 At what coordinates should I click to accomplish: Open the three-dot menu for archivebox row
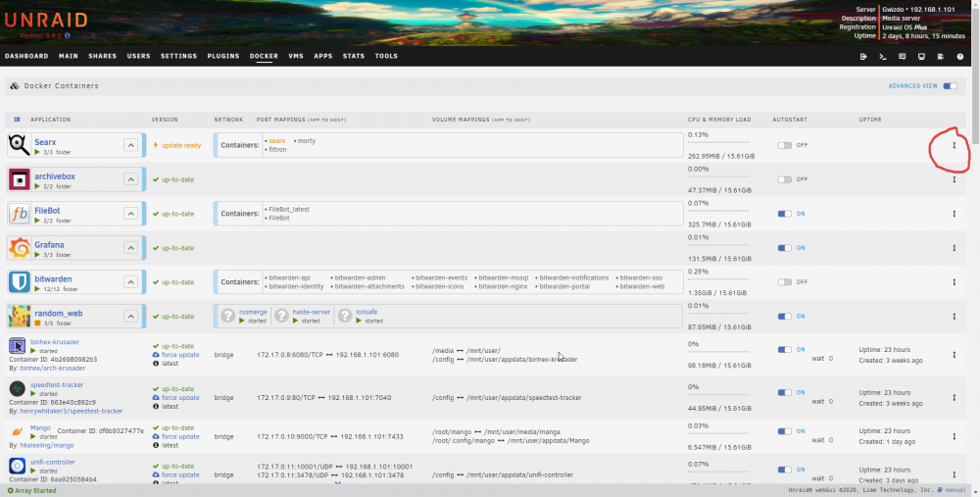point(955,179)
